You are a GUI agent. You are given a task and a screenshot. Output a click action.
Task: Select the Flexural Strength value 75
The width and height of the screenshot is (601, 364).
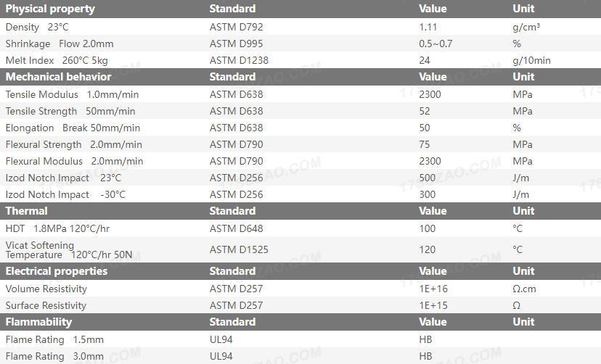click(425, 144)
